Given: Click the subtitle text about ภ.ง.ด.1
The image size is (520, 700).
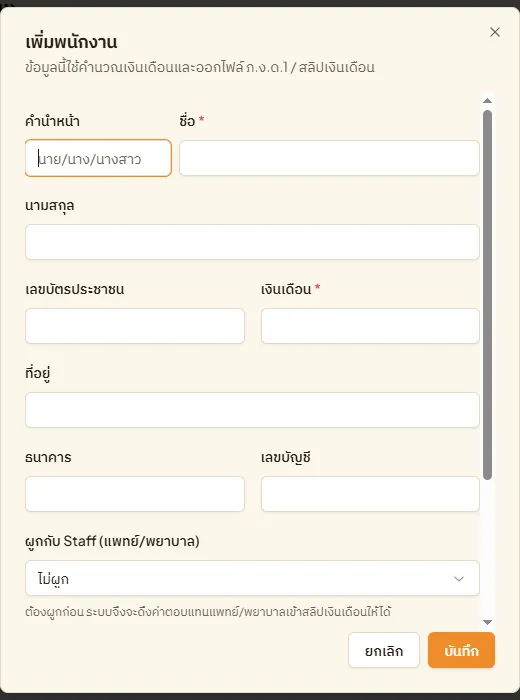Looking at the screenshot, I should tap(200, 68).
